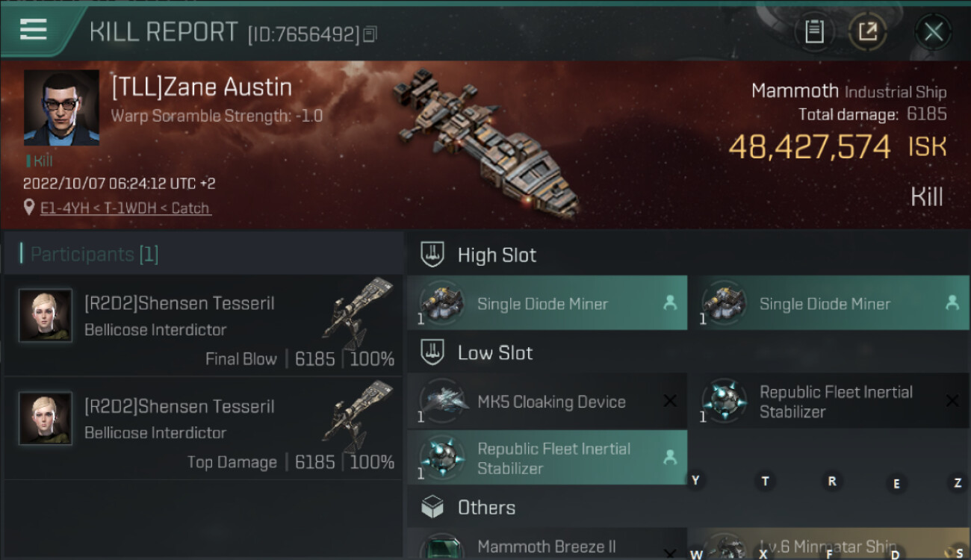Open the hamburger menu icon
971x560 pixels.
(x=34, y=30)
